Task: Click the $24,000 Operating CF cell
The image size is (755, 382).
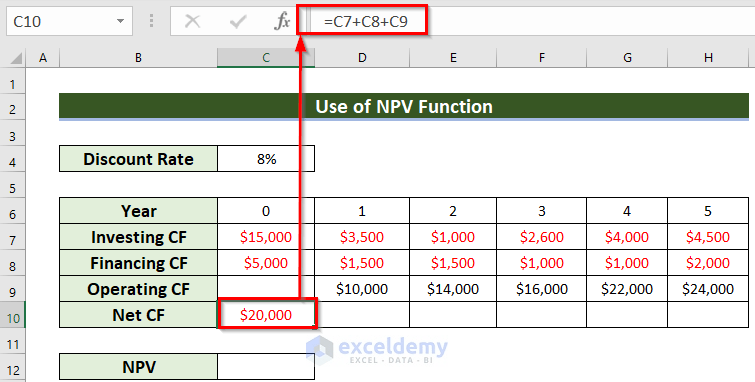Action: (708, 289)
